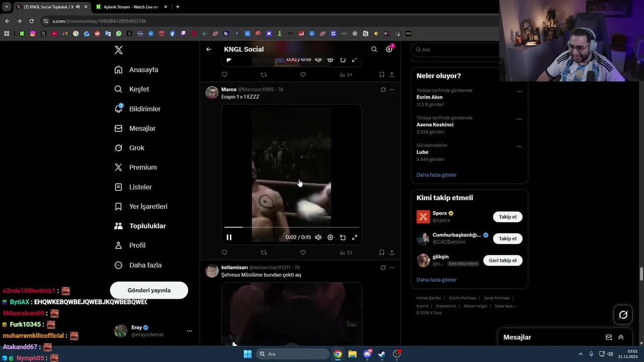Viewport: 644px width, 362px height.
Task: Open Steam from the taskbar
Action: click(382, 354)
